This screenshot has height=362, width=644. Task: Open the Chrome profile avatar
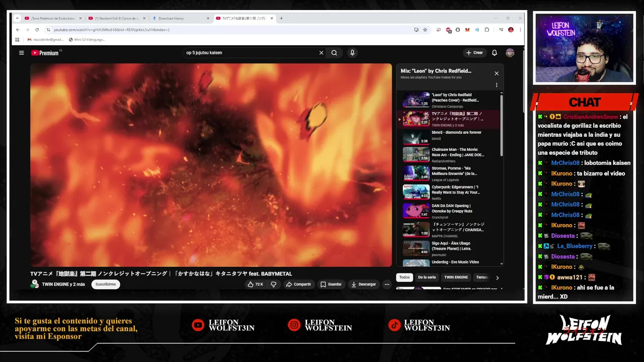[x=511, y=30]
